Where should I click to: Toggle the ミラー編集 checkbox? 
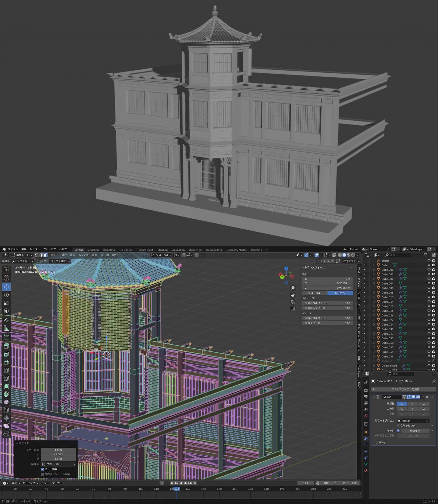[42, 469]
